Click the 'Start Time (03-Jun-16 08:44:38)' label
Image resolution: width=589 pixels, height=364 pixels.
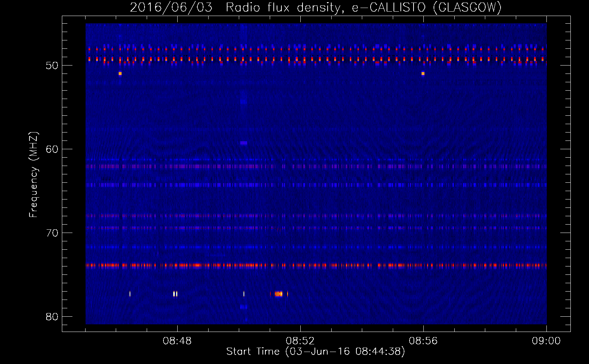click(x=316, y=352)
